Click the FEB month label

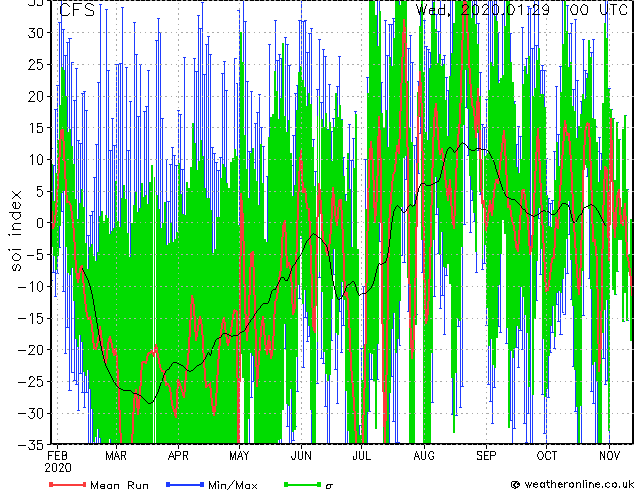pos(57,456)
